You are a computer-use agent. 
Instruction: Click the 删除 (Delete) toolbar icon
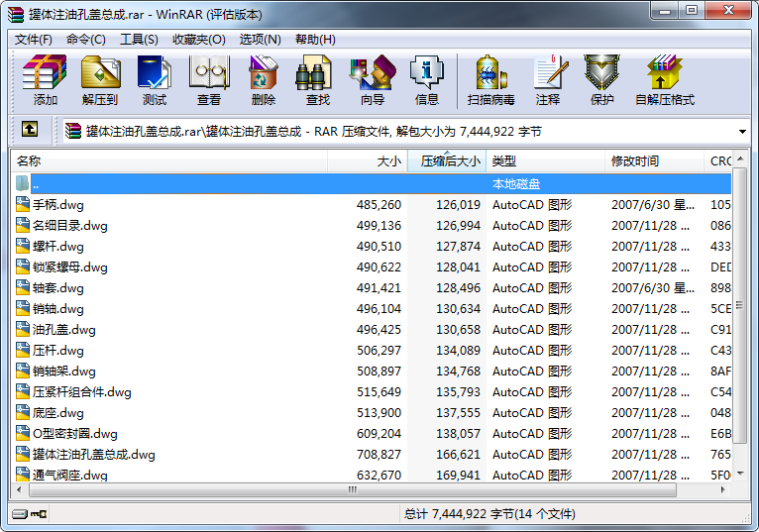[x=264, y=72]
